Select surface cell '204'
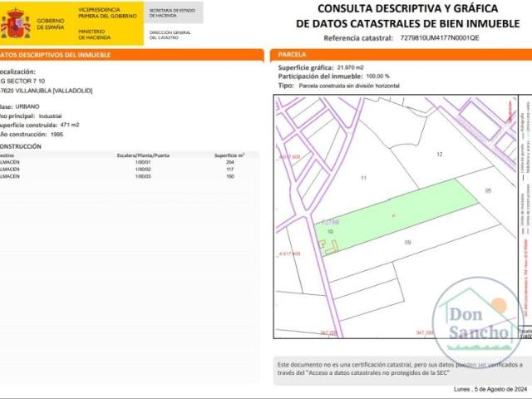This screenshot has width=532, height=399. 230,162
